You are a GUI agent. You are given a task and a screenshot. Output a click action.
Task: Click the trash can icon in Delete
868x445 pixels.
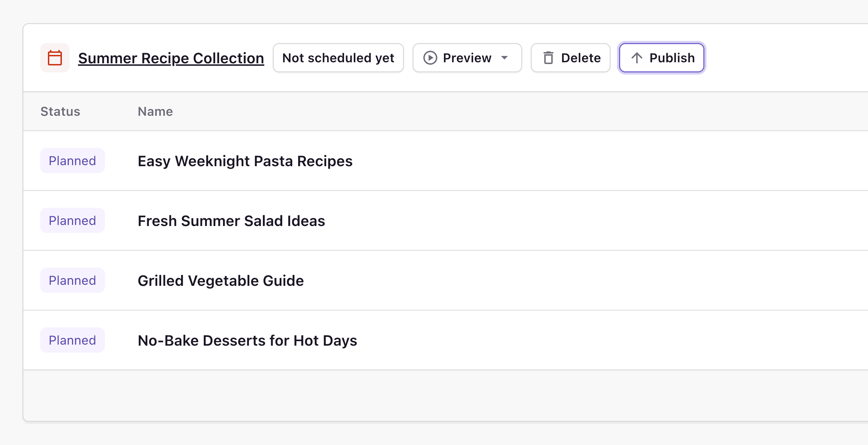click(549, 58)
